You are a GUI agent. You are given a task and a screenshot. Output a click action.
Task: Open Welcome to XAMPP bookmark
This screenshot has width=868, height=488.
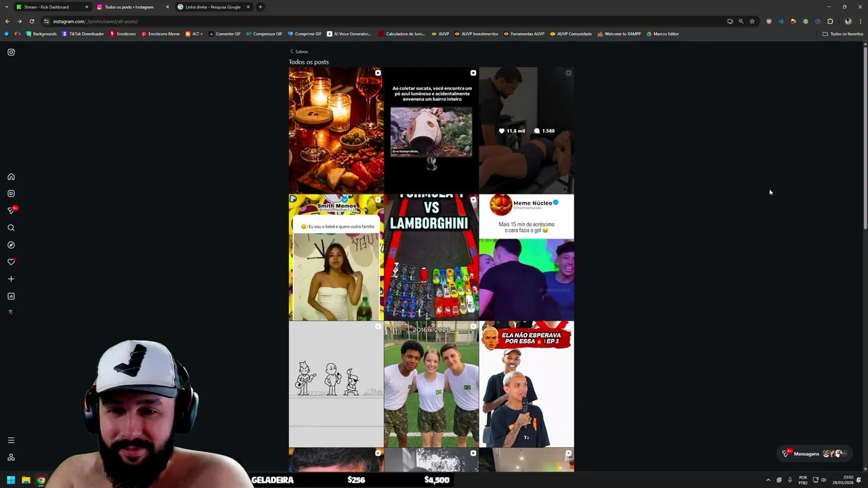(x=619, y=34)
